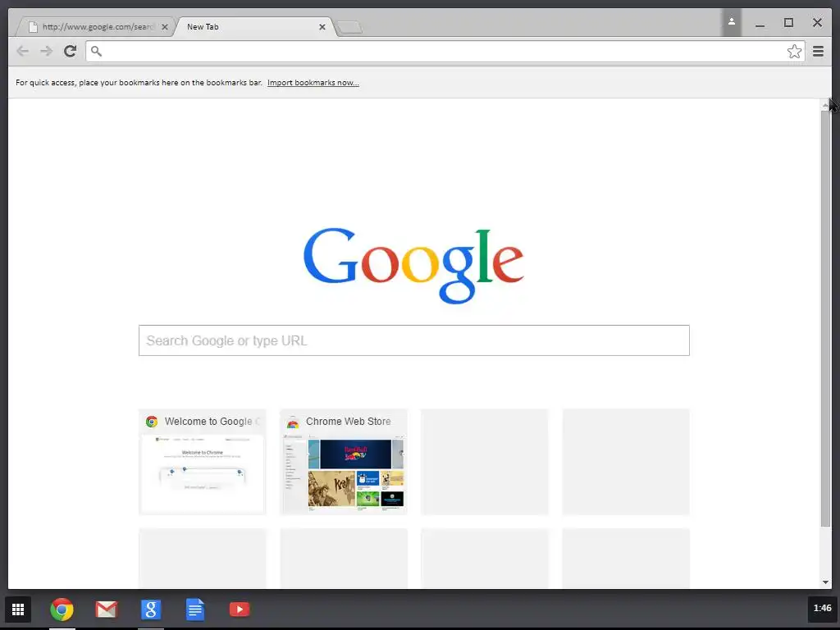Open Google Docs from the shelf
The image size is (840, 630).
point(195,609)
